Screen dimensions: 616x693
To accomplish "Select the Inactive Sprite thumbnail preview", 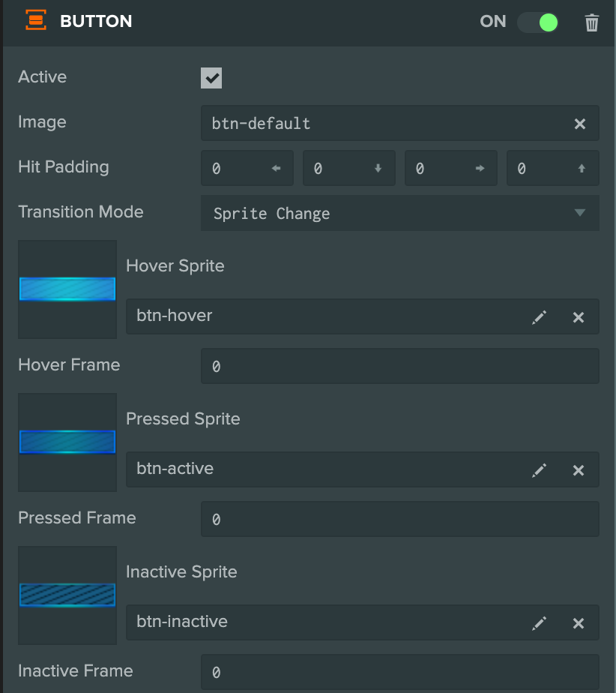I will [x=67, y=595].
